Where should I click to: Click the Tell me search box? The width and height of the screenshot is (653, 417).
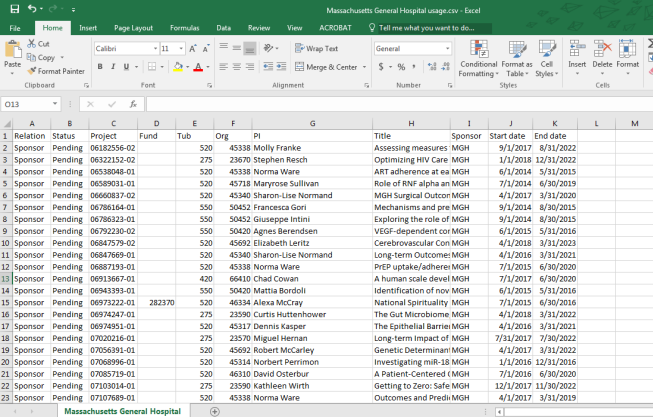(x=430, y=28)
